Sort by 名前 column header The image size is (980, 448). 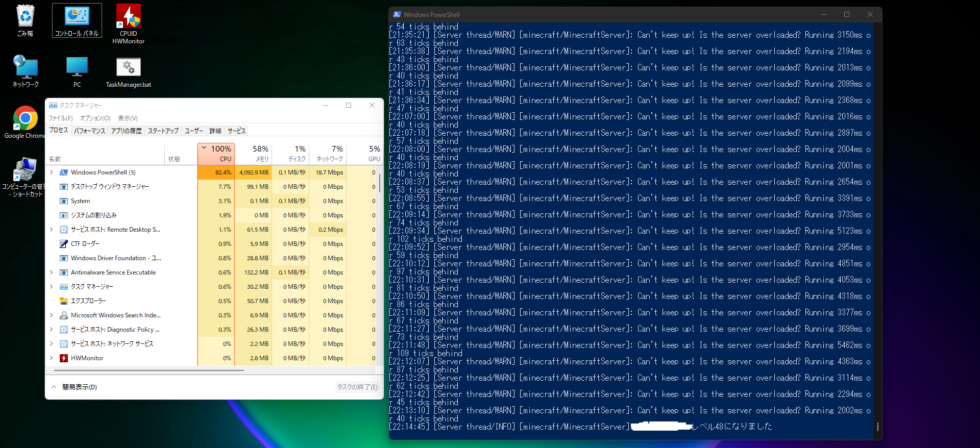click(105, 154)
